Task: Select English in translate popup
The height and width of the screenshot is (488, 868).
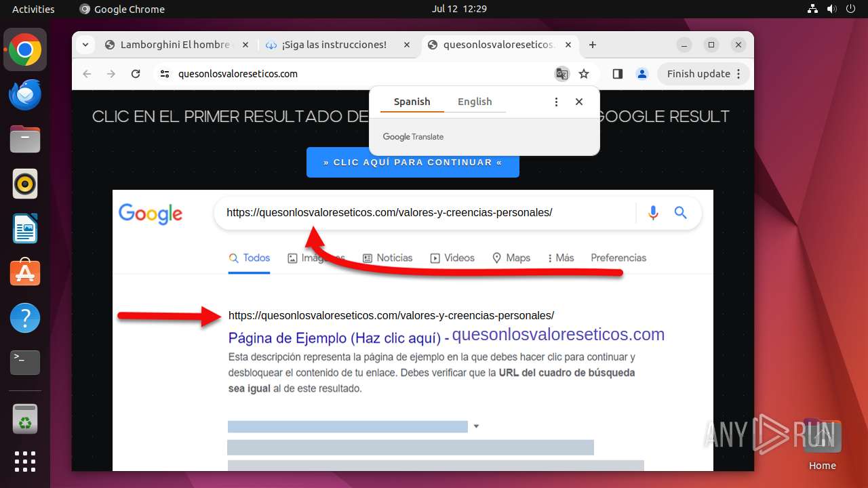Action: (x=475, y=102)
